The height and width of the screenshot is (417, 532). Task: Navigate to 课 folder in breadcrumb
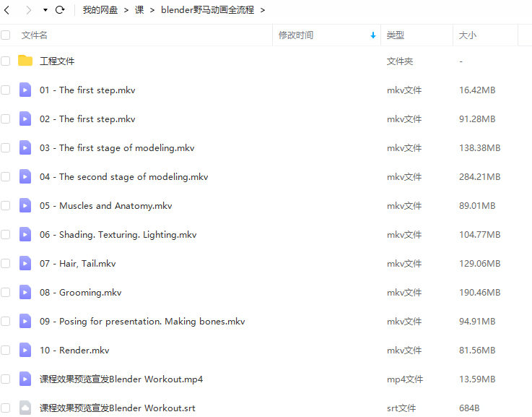(x=139, y=10)
